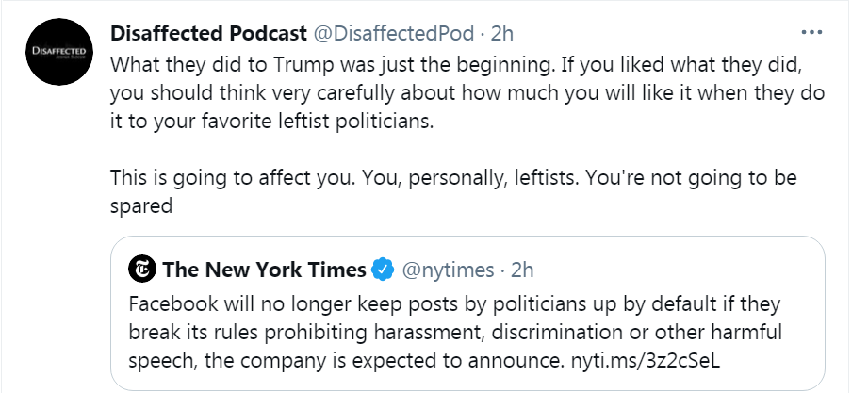Screen dimensions: 868x393
Task: Click the @nytimes handle
Action: [448, 270]
